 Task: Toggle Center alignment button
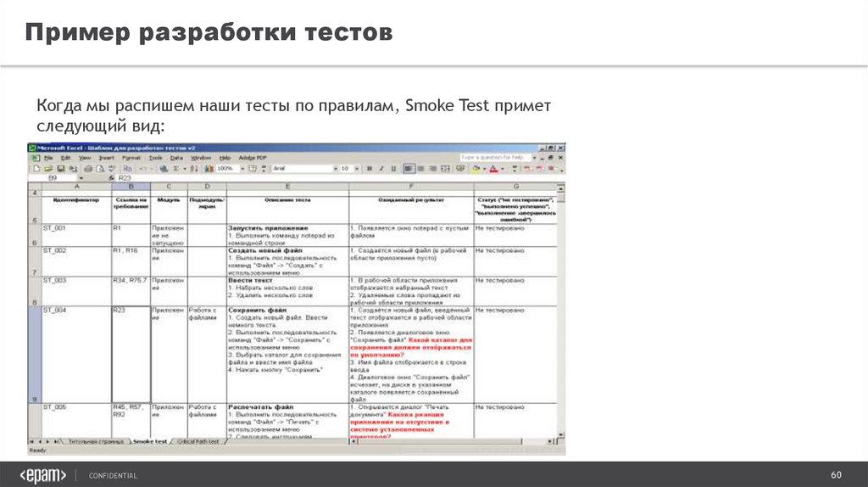click(x=420, y=169)
